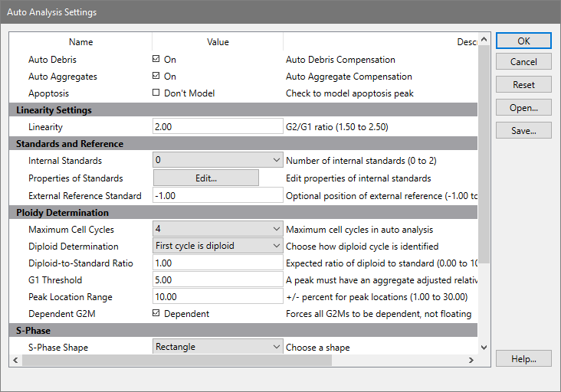Viewport: 561px width, 392px height.
Task: Click Reset to restore defaults
Action: click(523, 85)
